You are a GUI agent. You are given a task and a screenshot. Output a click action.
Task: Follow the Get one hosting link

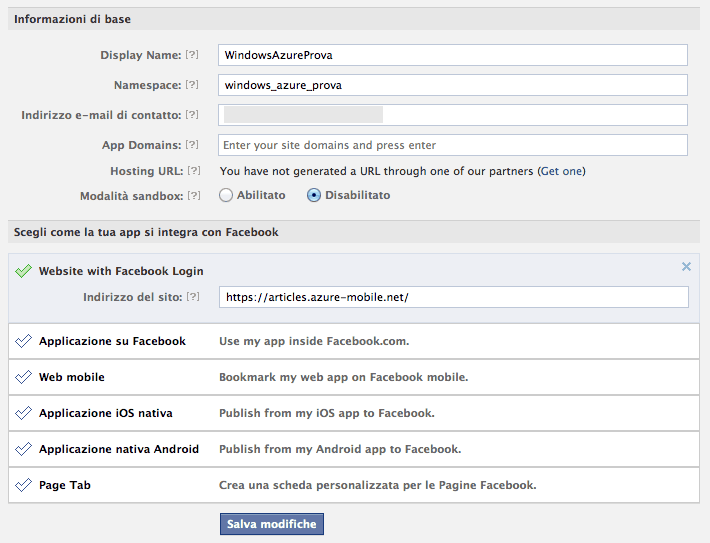coord(561,171)
